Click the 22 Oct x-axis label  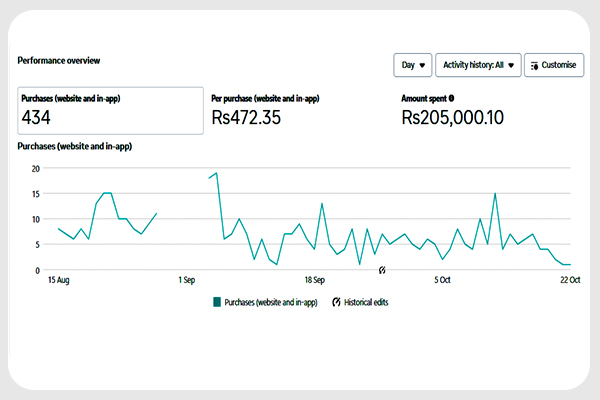point(569,281)
